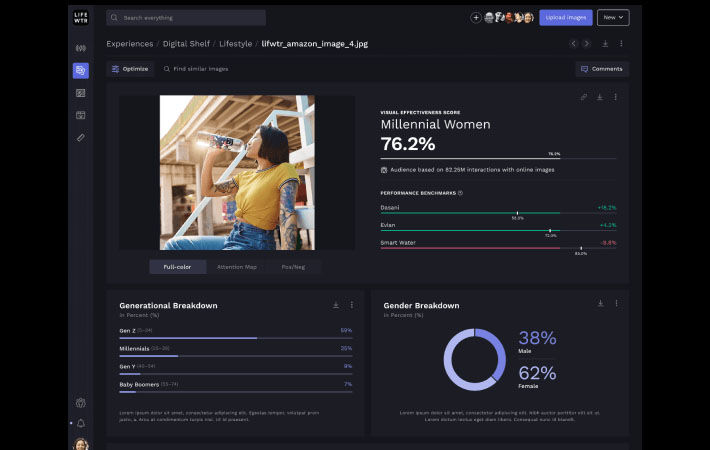Go to previous image arrow
Viewport: 710px width, 450px height.
[573, 43]
